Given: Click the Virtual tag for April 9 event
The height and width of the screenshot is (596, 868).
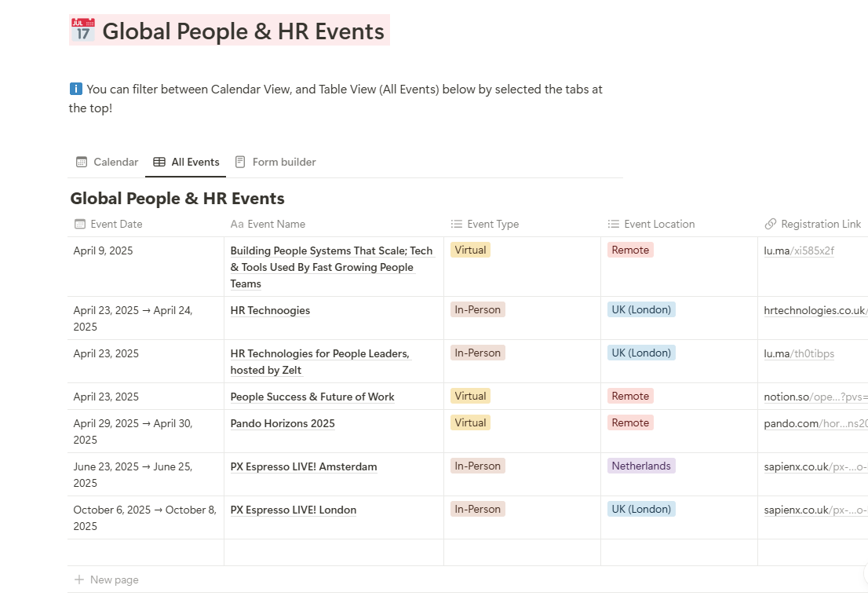Looking at the screenshot, I should pyautogui.click(x=470, y=250).
